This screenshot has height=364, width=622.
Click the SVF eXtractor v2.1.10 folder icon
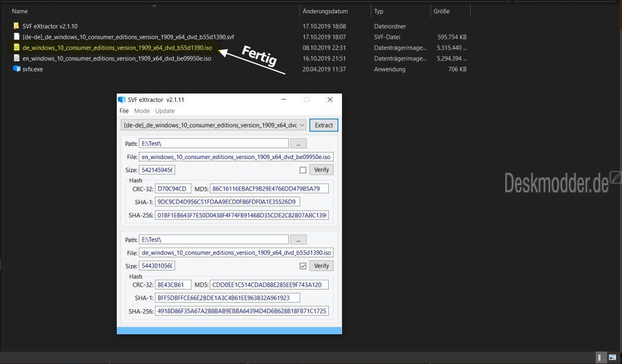click(x=16, y=26)
